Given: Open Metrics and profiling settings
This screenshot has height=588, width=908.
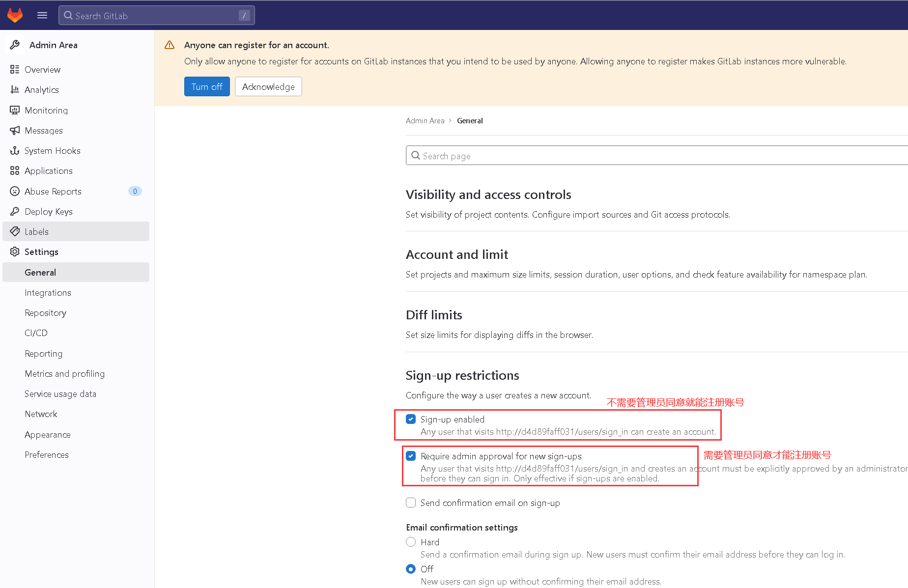Looking at the screenshot, I should (x=76, y=373).
